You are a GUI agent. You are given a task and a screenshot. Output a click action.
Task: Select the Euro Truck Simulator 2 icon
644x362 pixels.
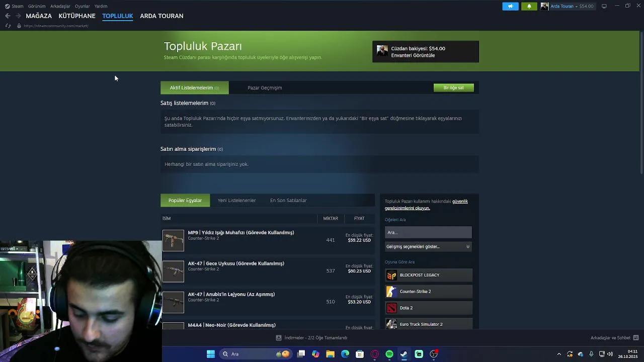point(391,324)
